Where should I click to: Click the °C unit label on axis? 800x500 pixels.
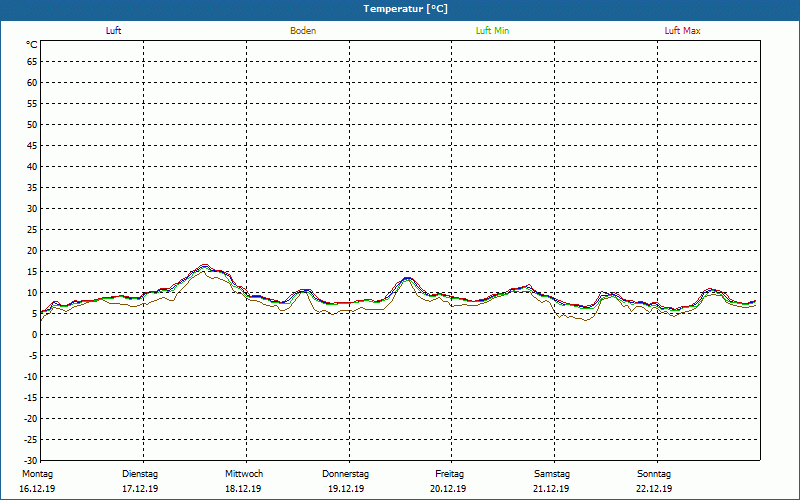coord(32,45)
